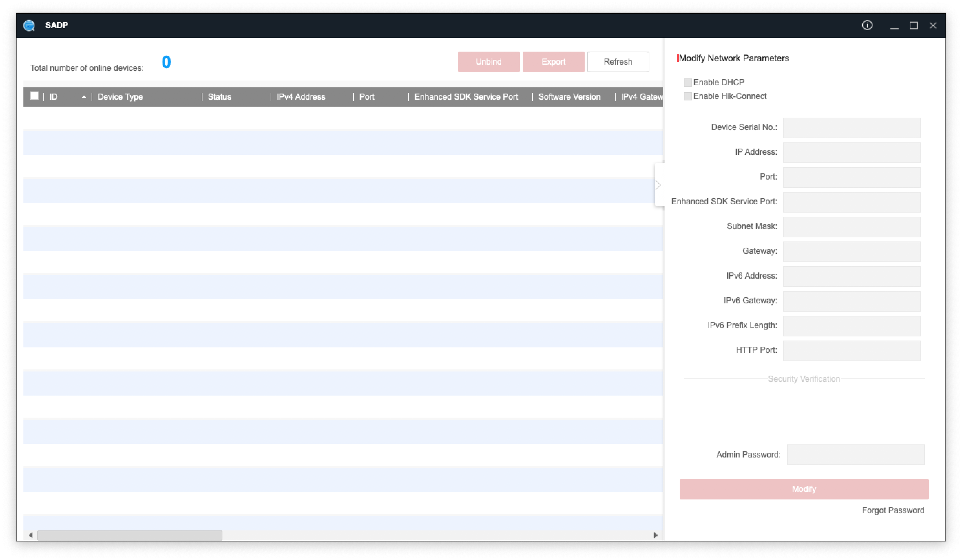Click the horizontal scrollbar thumb
This screenshot has height=560, width=962.
pyautogui.click(x=130, y=535)
